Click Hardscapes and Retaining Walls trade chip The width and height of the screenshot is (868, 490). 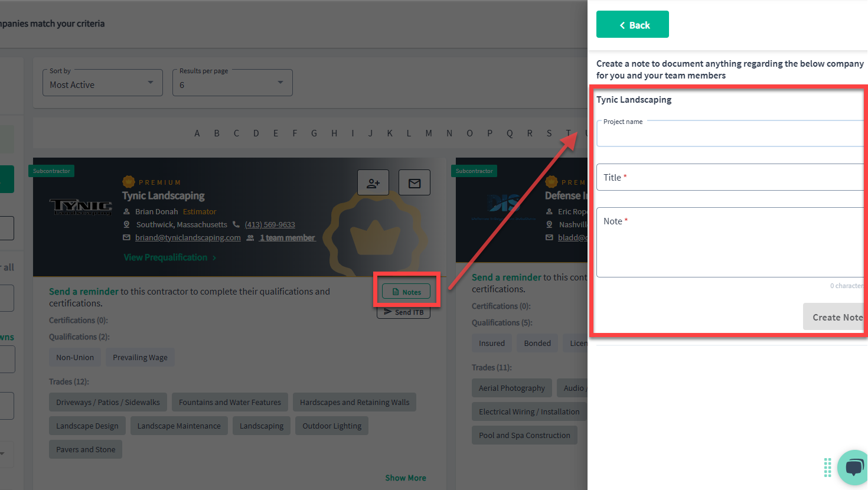point(354,402)
